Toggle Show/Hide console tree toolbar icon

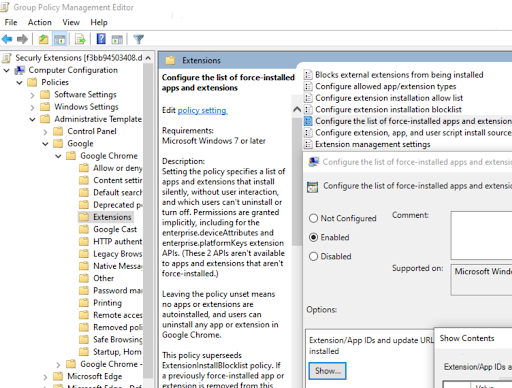(60, 39)
